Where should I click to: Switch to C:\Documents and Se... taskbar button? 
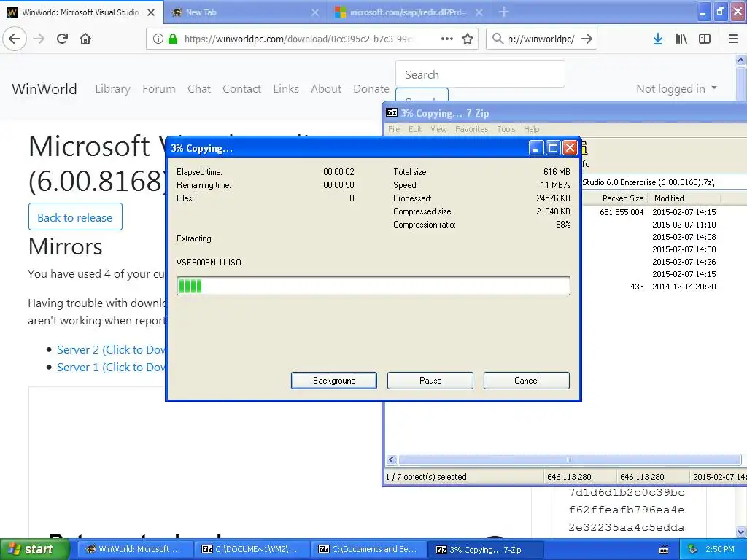tap(368, 549)
